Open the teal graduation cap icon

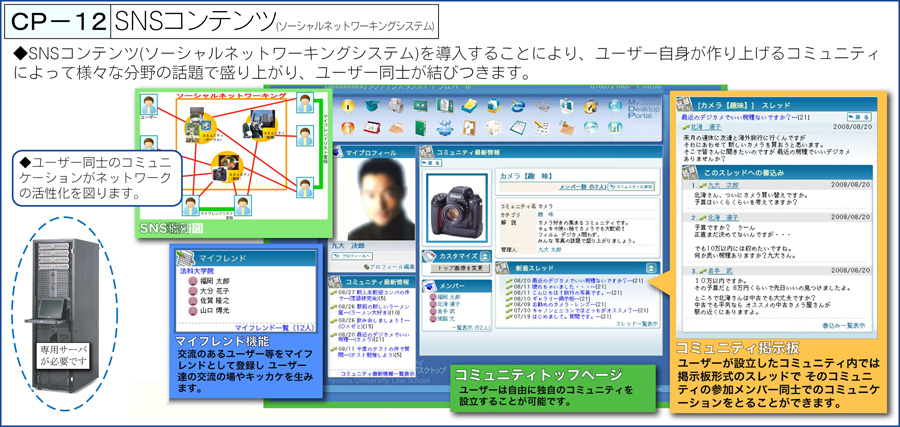tap(372, 106)
